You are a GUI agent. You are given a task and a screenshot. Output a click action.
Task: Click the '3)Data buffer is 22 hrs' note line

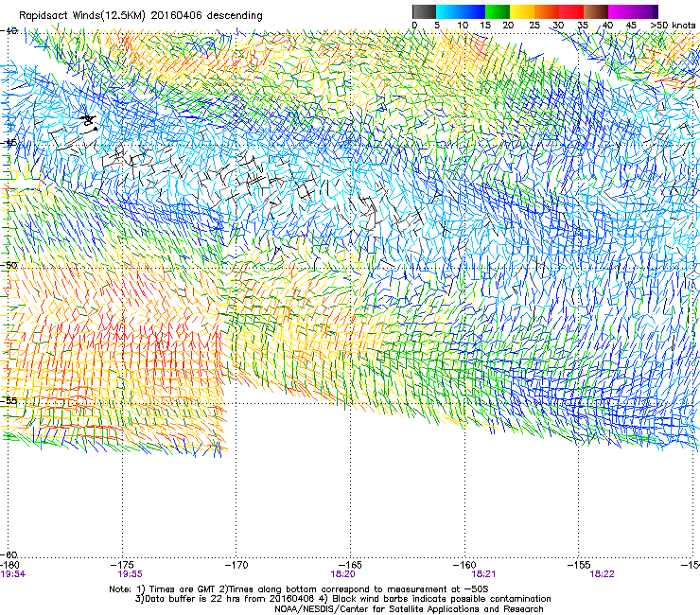342,599
